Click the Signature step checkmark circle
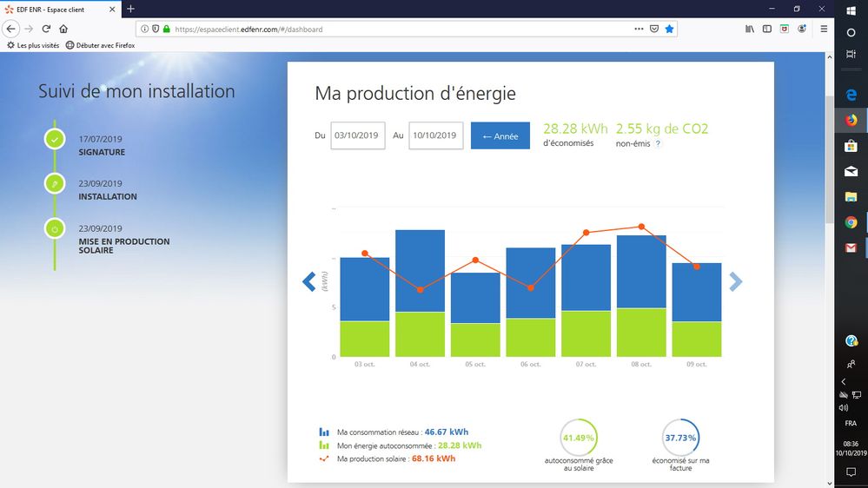 pyautogui.click(x=55, y=139)
